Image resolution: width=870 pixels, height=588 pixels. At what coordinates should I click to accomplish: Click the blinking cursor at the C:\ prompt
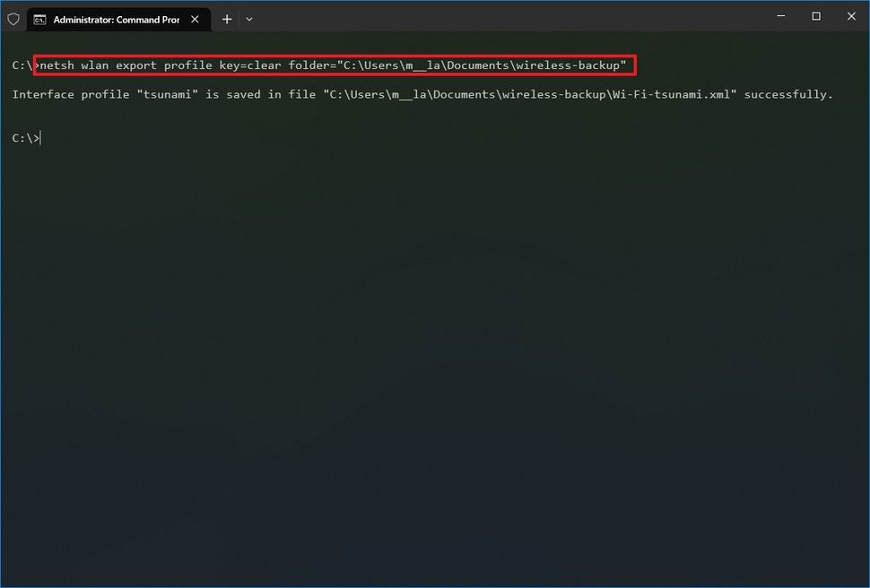39,137
